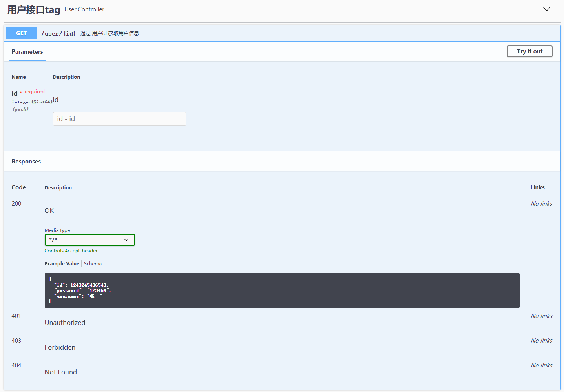Click 'No links' in the 404 row
This screenshot has height=392, width=564.
[x=541, y=365]
